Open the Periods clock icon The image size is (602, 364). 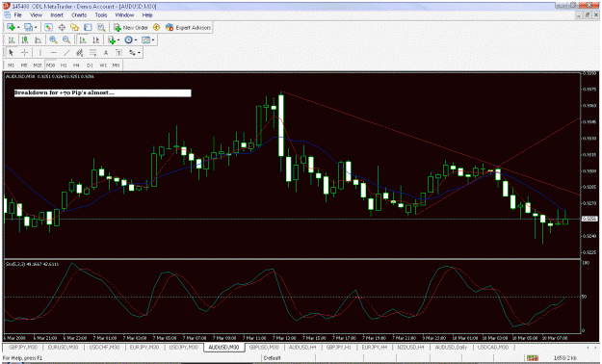coord(128,39)
